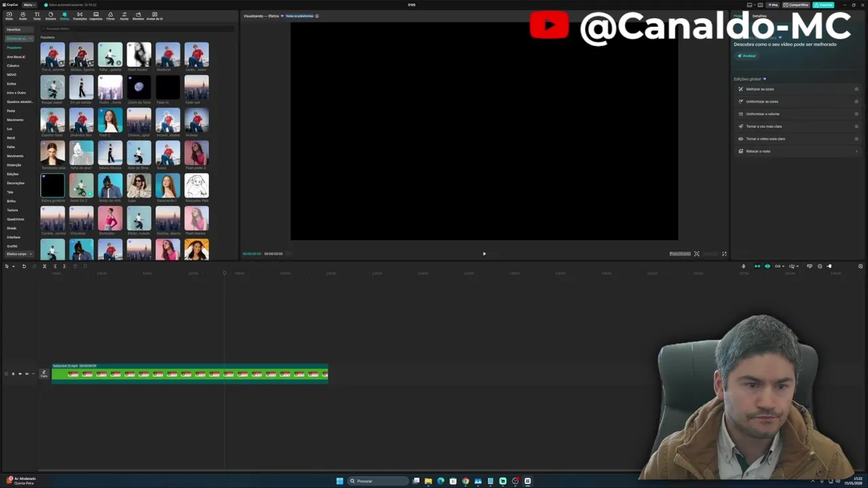Open the fullscreen preview icon
This screenshot has height=488, width=868.
click(724, 253)
